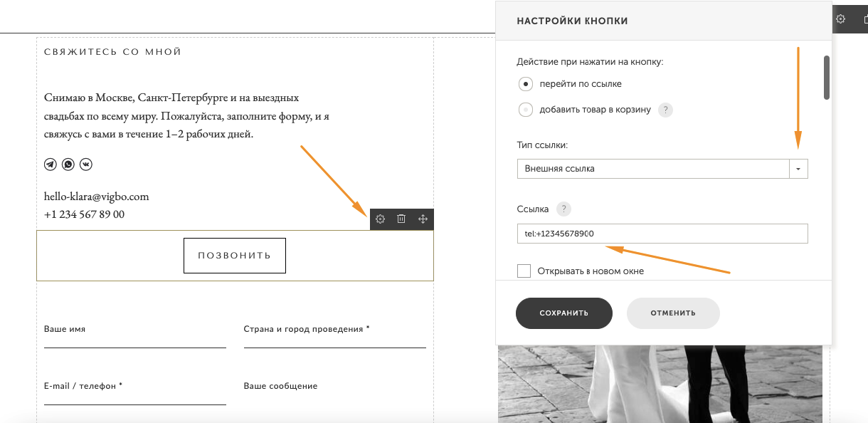Click the Позвонить button on page
The height and width of the screenshot is (423, 868).
(x=235, y=256)
